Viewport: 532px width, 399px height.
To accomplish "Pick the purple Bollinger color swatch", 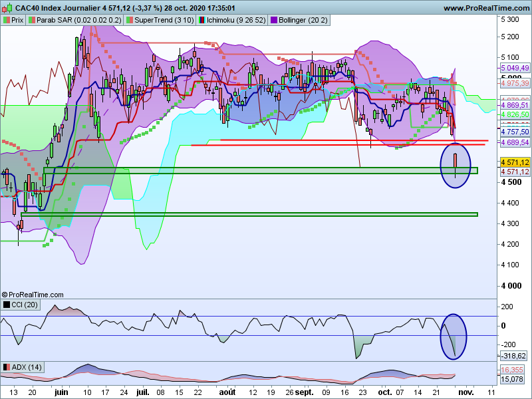I will pos(273,20).
